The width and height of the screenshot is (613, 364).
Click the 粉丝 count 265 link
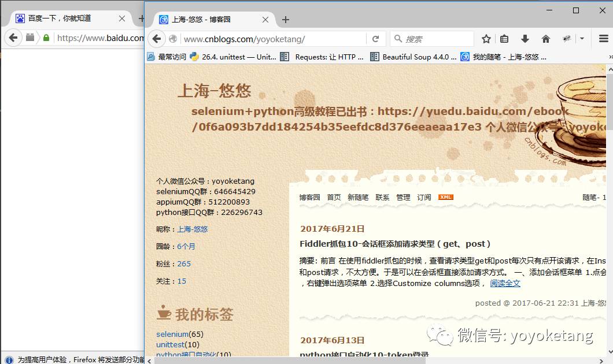184,263
